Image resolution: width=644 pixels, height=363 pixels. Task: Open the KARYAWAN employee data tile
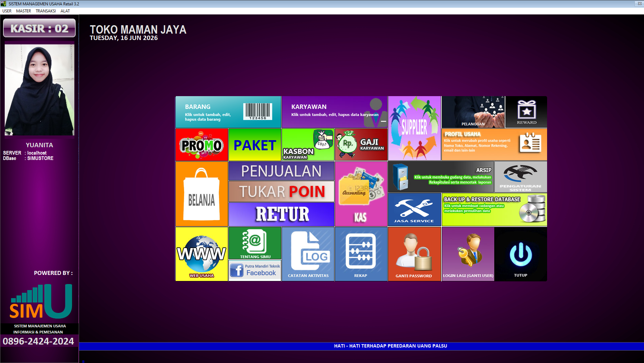[334, 112]
